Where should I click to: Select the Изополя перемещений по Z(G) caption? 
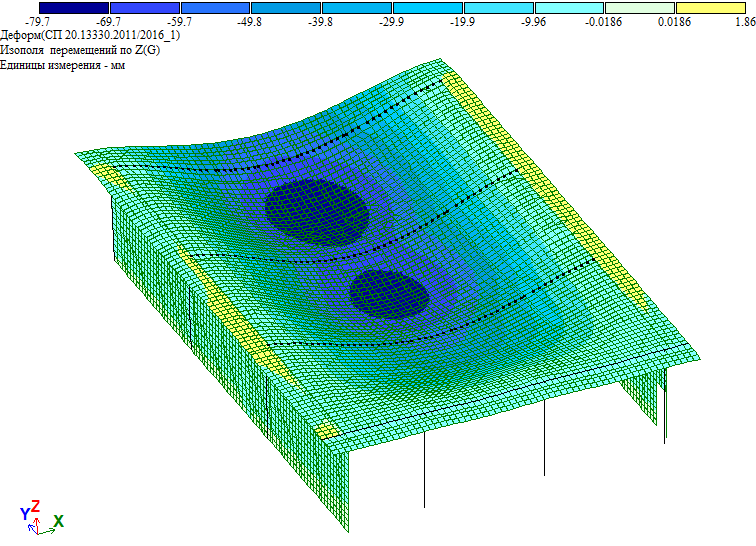click(x=80, y=50)
